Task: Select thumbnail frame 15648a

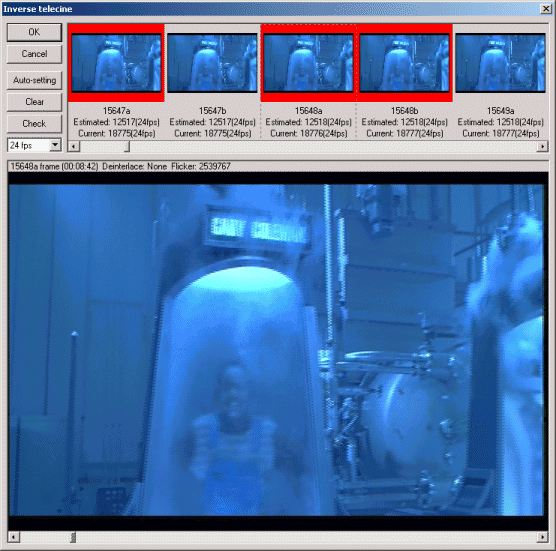Action: pos(308,63)
